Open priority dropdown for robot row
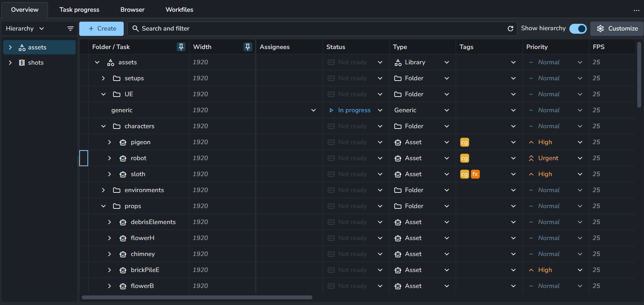The width and height of the screenshot is (644, 305). click(x=580, y=158)
